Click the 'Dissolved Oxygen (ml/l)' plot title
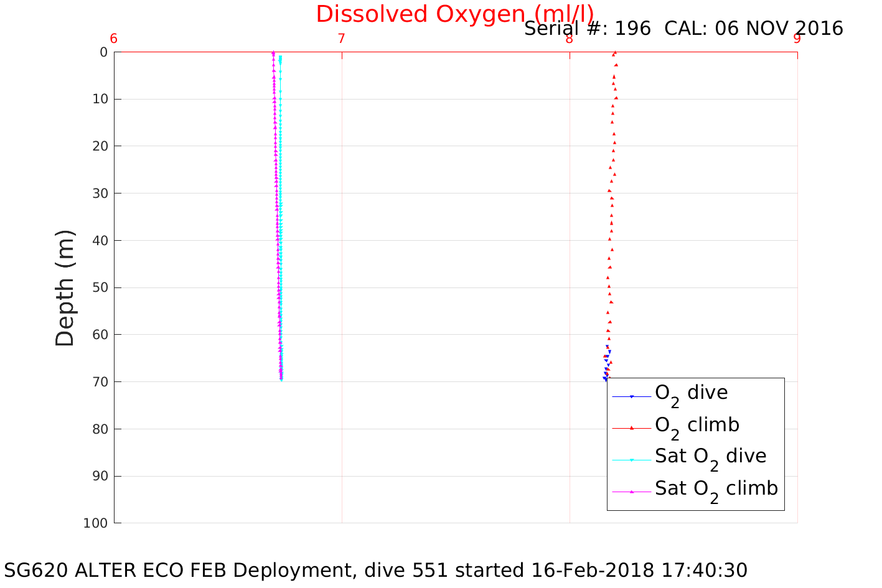Viewport: 882px width, 588px height. [454, 14]
